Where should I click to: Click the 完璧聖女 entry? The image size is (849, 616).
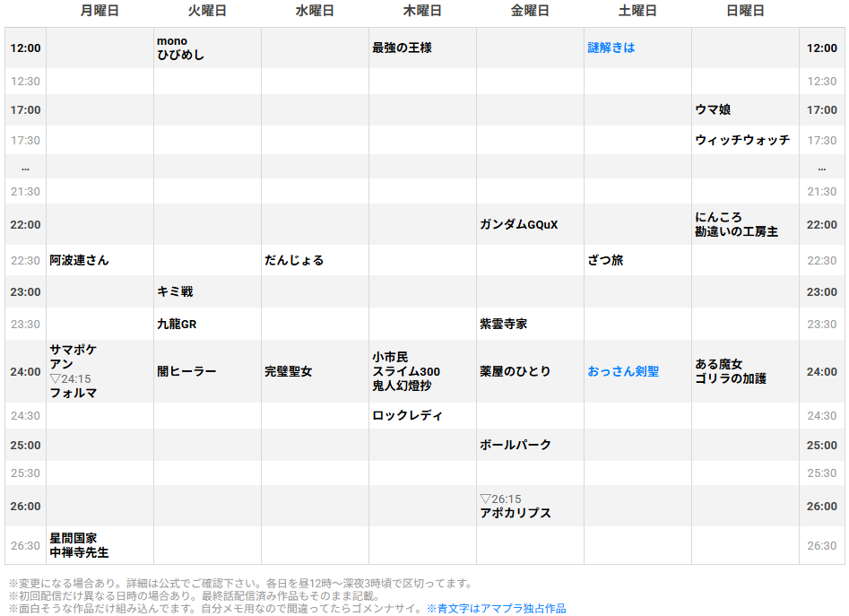(288, 371)
